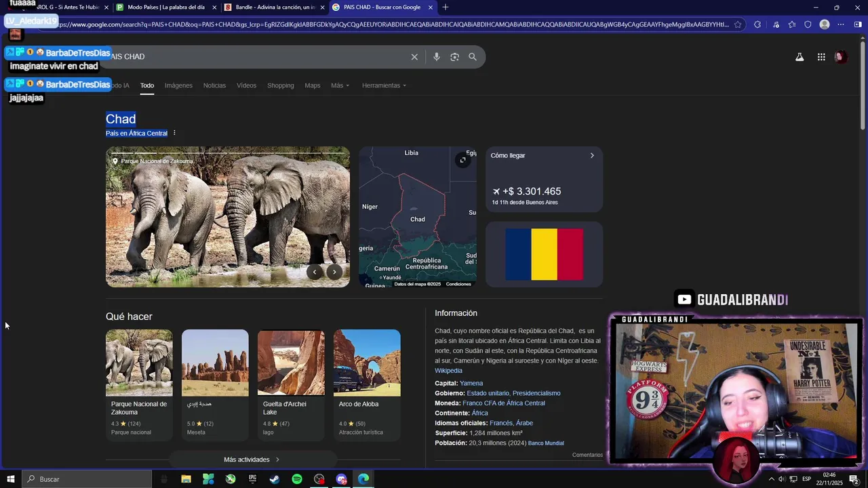
Task: Expand the Más search filter dropdown
Action: click(x=340, y=85)
